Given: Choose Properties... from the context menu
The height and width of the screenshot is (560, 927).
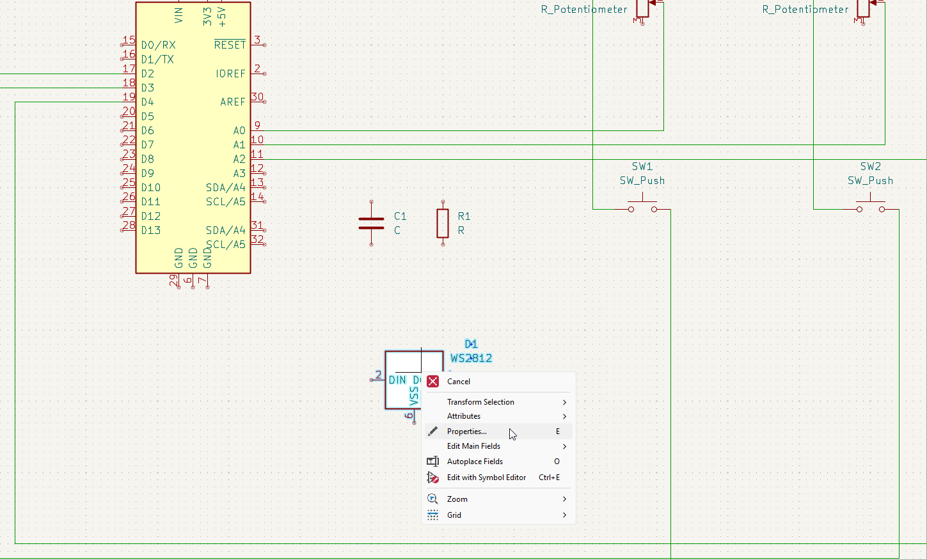Looking at the screenshot, I should 498,432.
